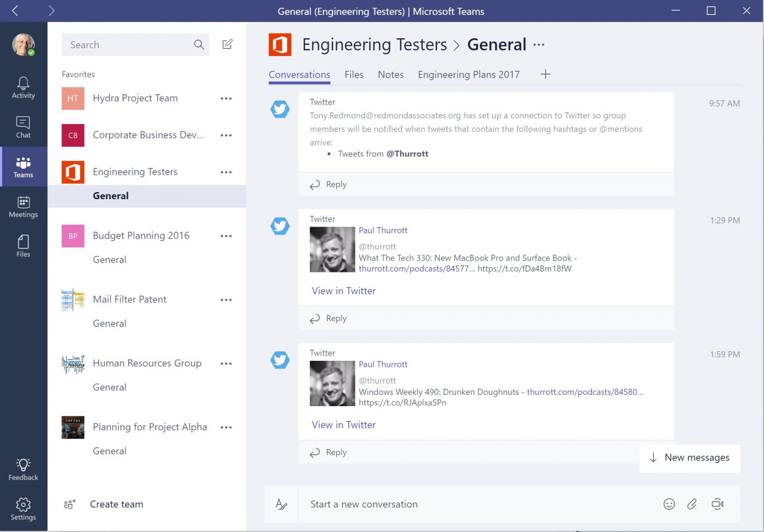Viewport: 764px width, 532px height.
Task: Open more options for Mail Filter Patent
Action: click(x=226, y=299)
